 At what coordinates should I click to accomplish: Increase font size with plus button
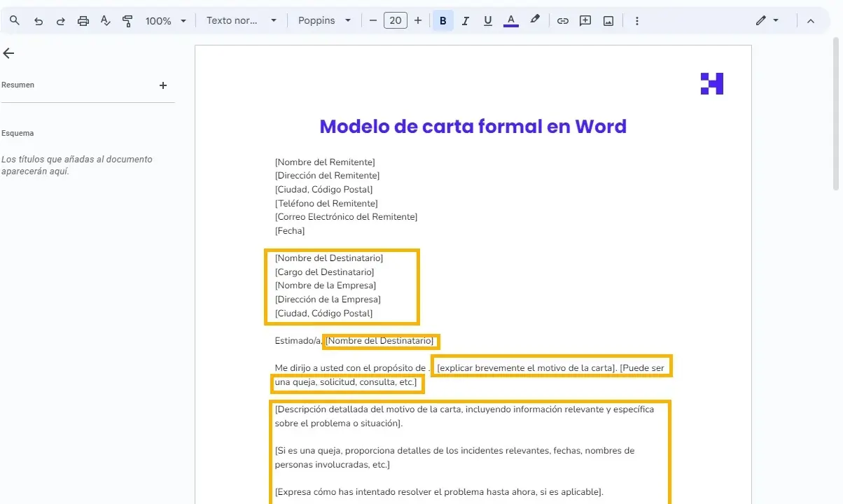[x=418, y=21]
